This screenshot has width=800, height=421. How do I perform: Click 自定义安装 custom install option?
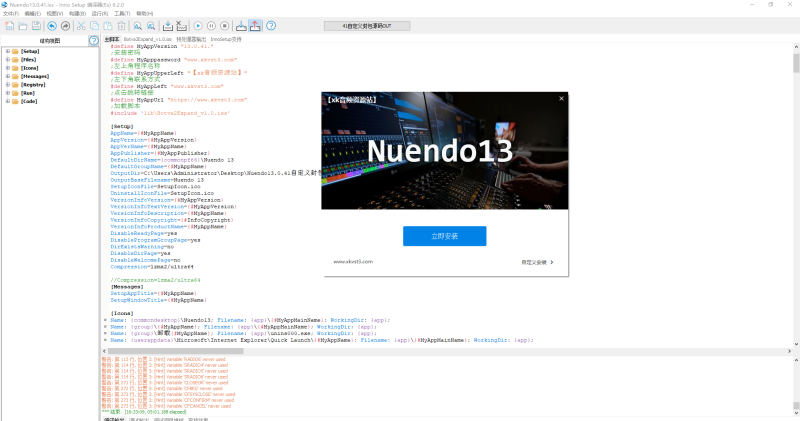537,262
